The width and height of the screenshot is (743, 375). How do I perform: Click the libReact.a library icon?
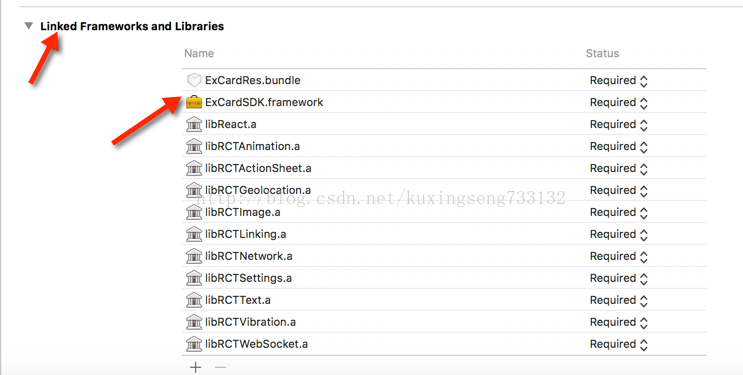click(x=194, y=124)
